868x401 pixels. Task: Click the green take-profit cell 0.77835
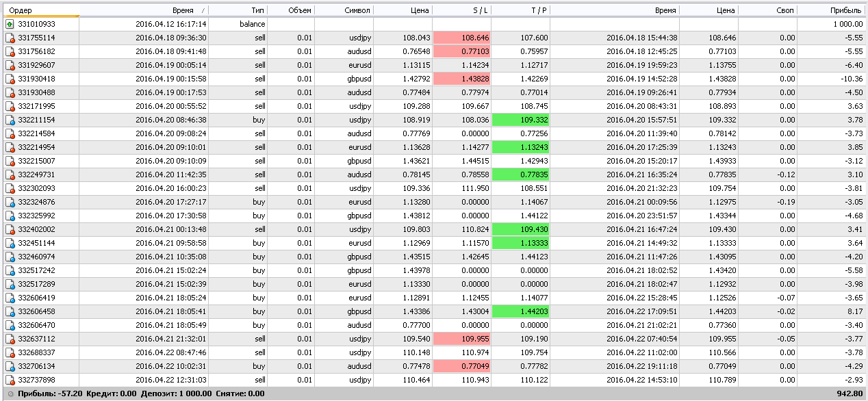(x=520, y=174)
